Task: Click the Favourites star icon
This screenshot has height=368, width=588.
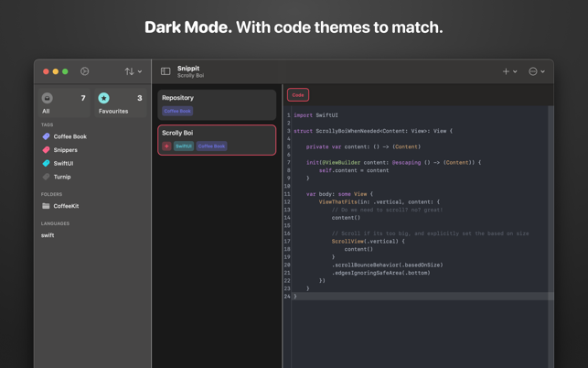Action: coord(104,98)
